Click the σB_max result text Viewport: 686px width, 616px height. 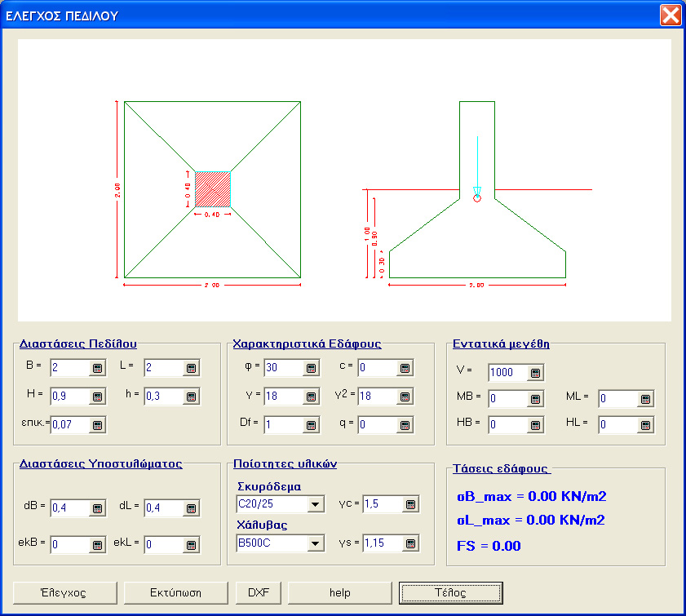[532, 497]
